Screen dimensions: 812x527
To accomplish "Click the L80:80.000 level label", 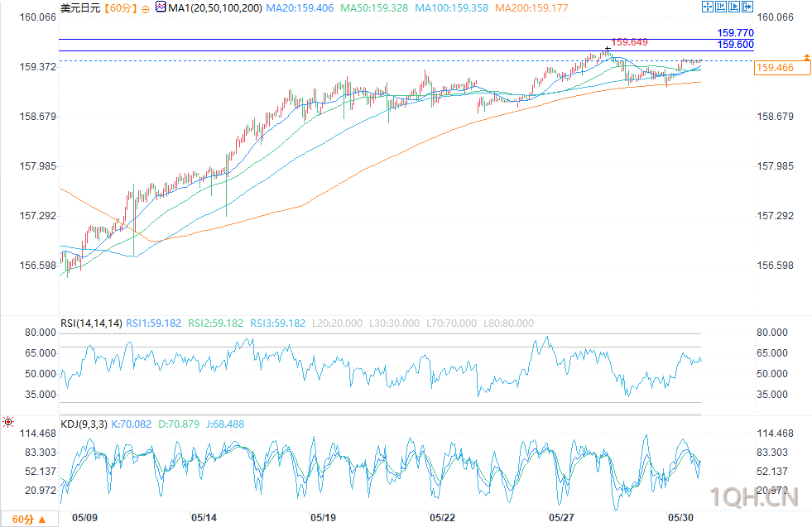I will coord(508,323).
